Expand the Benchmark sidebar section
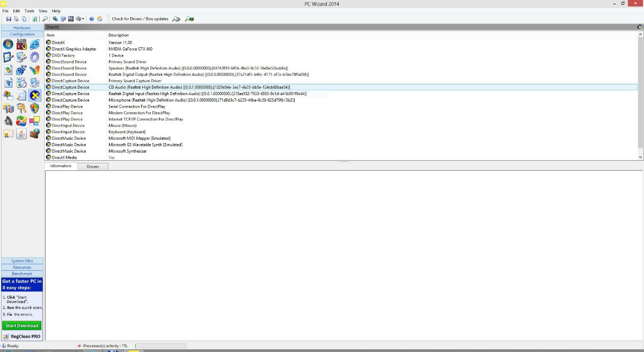644x352 pixels. (22, 274)
